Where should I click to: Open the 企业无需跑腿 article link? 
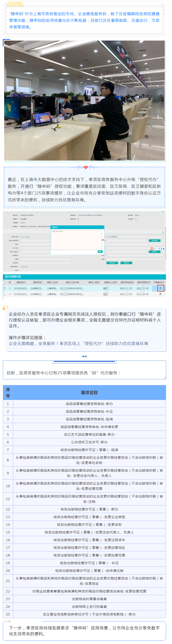[78, 344]
